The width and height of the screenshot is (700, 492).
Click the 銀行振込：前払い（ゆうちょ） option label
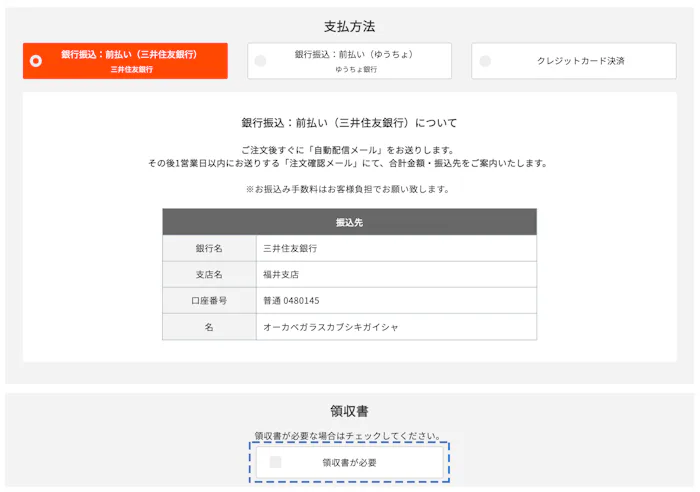coord(354,54)
